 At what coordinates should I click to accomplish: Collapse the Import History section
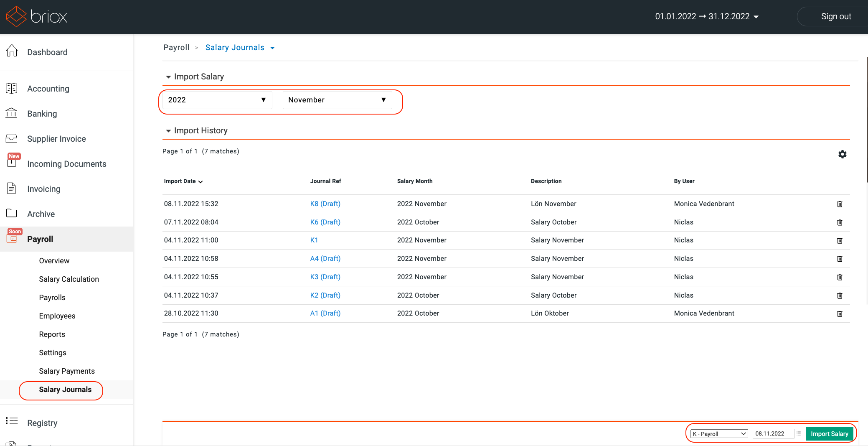[168, 131]
